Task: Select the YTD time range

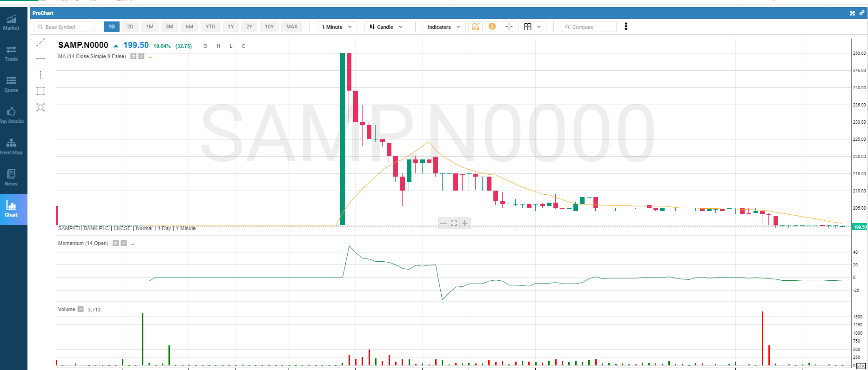Action: tap(210, 26)
